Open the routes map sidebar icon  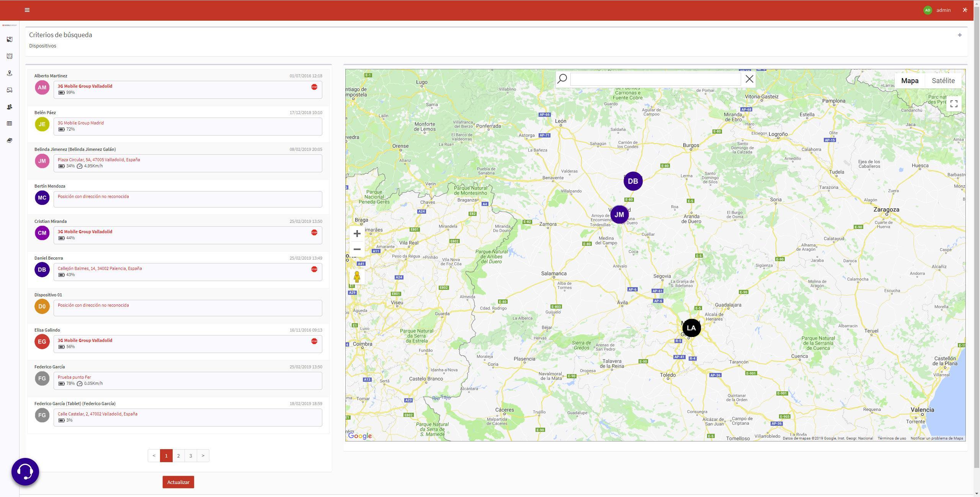tap(10, 56)
